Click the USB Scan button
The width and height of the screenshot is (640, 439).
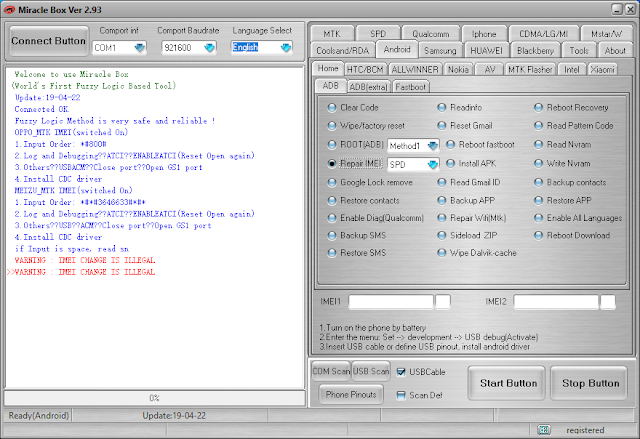371,371
